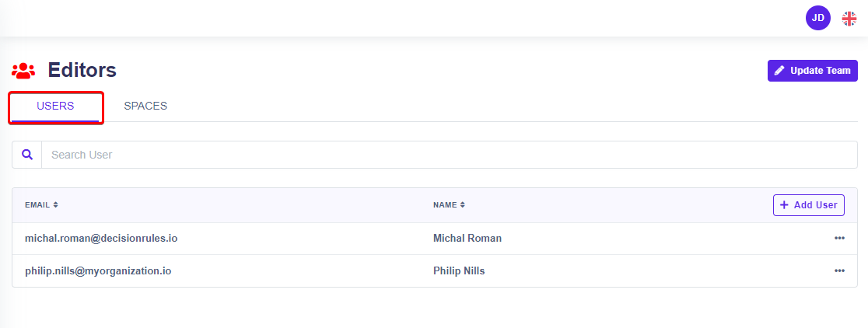
Task: Sort the table by Email column arrows
Action: click(x=56, y=205)
